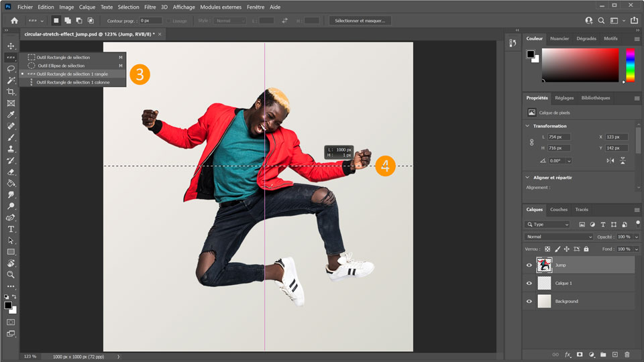Click the Sélectionner et masquer button
This screenshot has height=362, width=644.
360,21
